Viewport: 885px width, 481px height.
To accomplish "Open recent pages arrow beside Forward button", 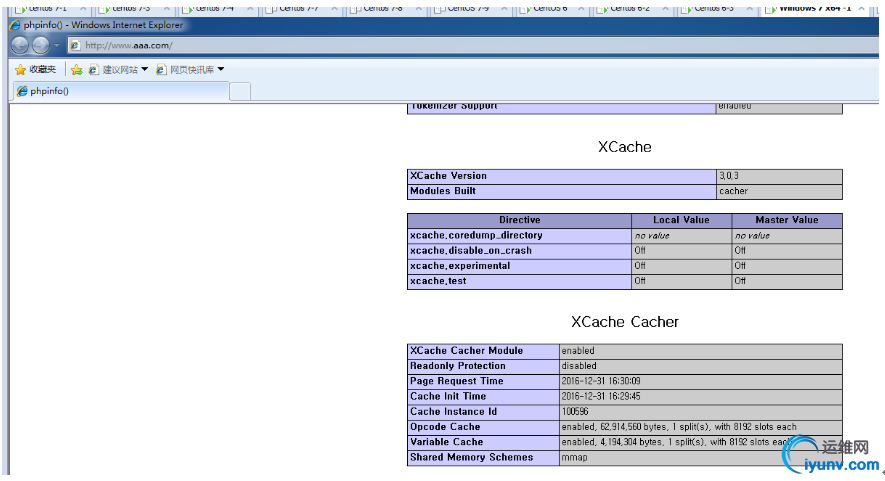I will [56, 45].
